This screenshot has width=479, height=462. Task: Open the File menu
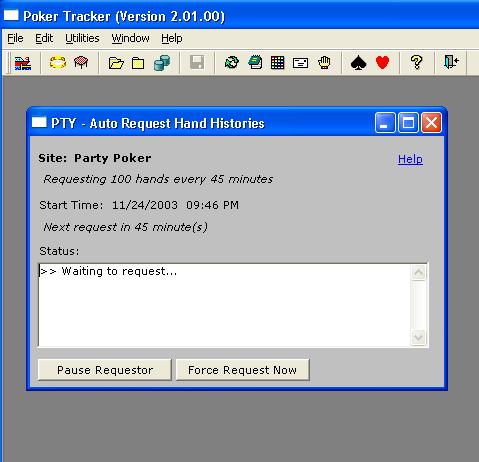pyautogui.click(x=15, y=38)
